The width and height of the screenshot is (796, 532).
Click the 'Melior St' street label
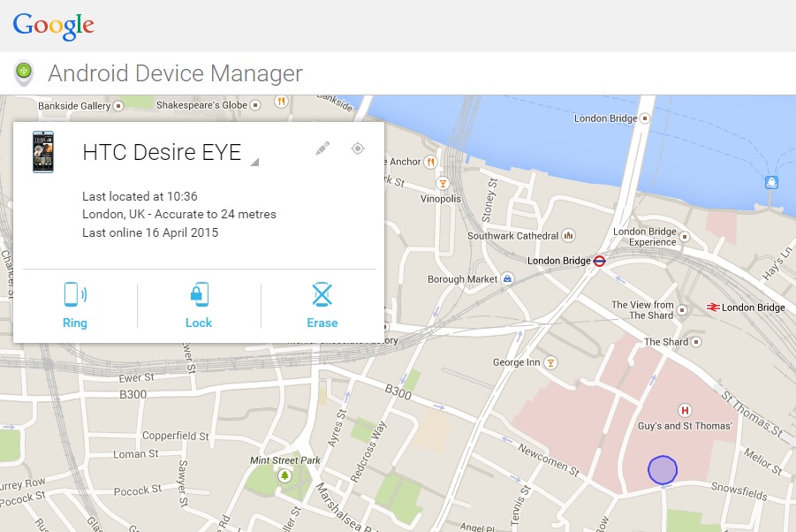(763, 460)
